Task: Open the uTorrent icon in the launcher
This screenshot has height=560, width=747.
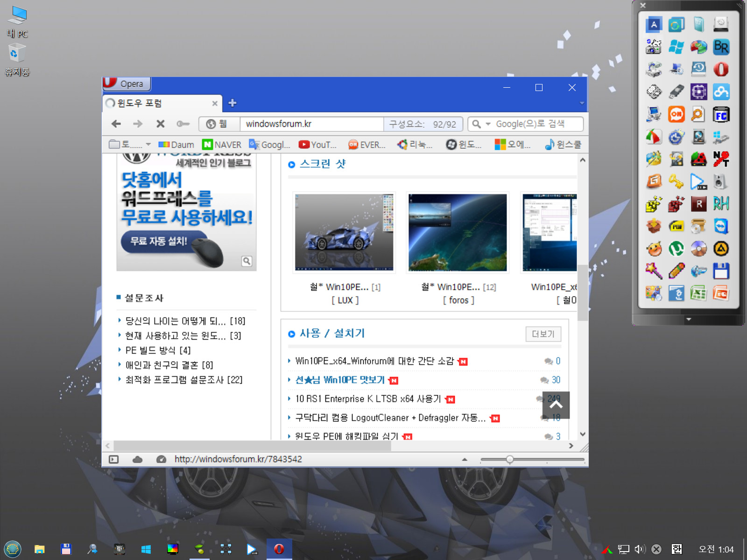Action: [x=676, y=249]
